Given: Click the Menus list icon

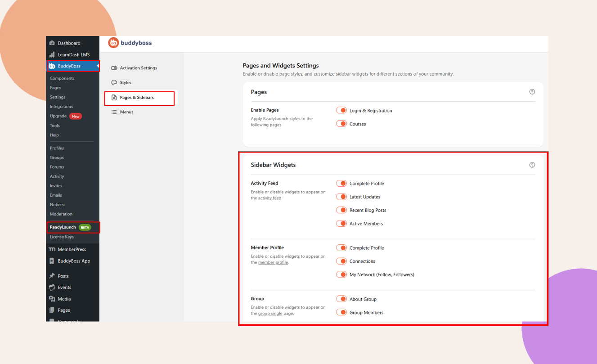Looking at the screenshot, I should point(114,112).
